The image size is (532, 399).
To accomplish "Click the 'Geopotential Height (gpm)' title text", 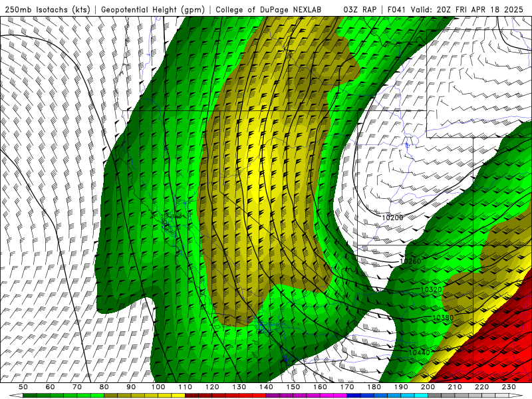I will click(x=153, y=10).
